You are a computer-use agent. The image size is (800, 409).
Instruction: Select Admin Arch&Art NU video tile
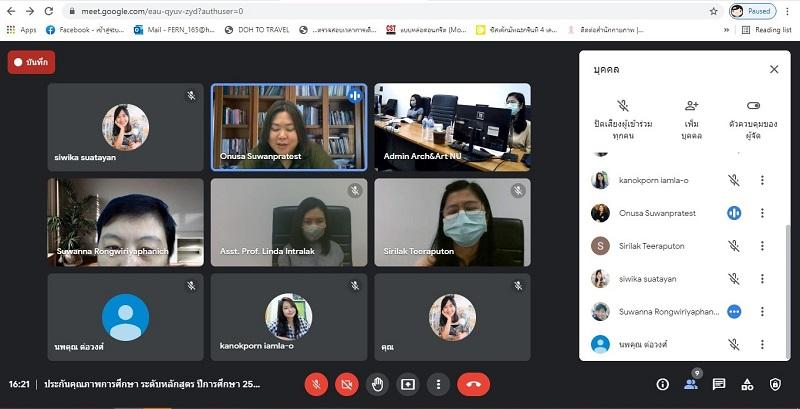[453, 127]
